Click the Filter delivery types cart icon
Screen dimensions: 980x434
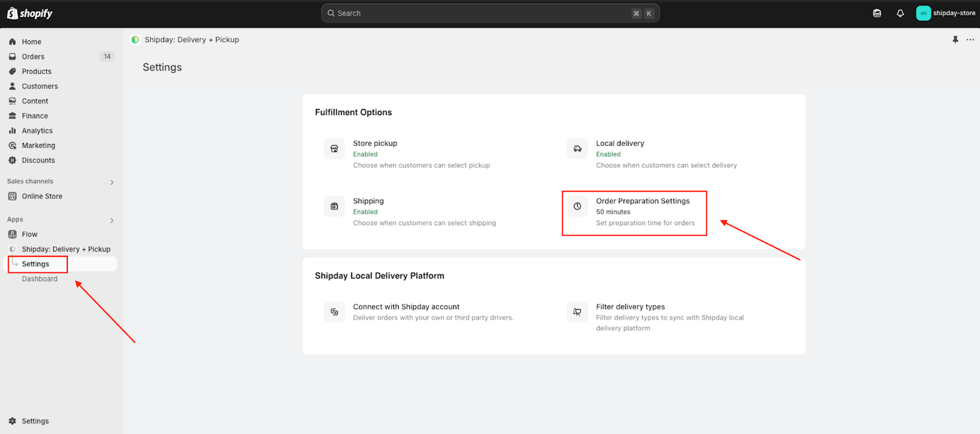577,312
